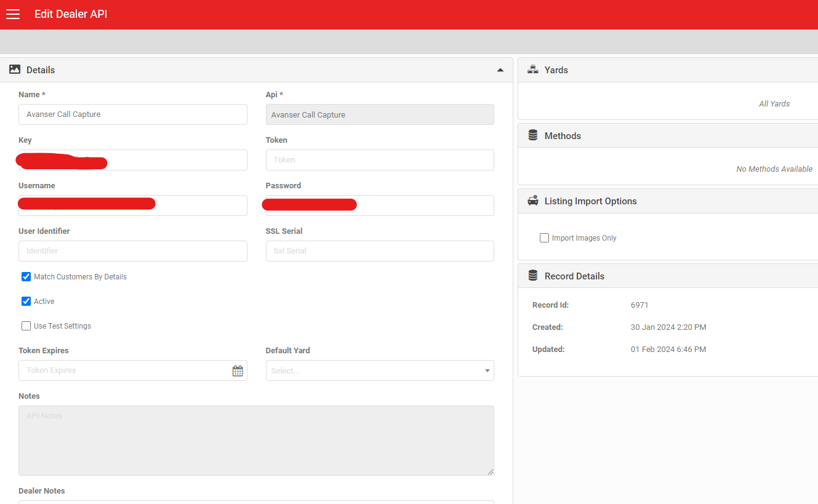Enable Use Test Settings checkbox

[x=26, y=326]
